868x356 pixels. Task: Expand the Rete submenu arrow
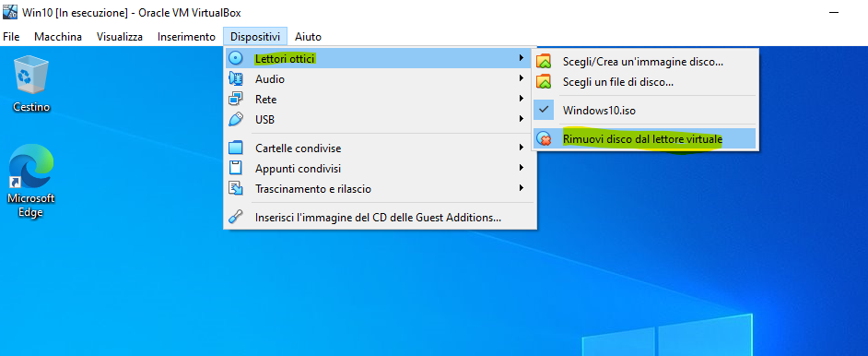(x=521, y=99)
